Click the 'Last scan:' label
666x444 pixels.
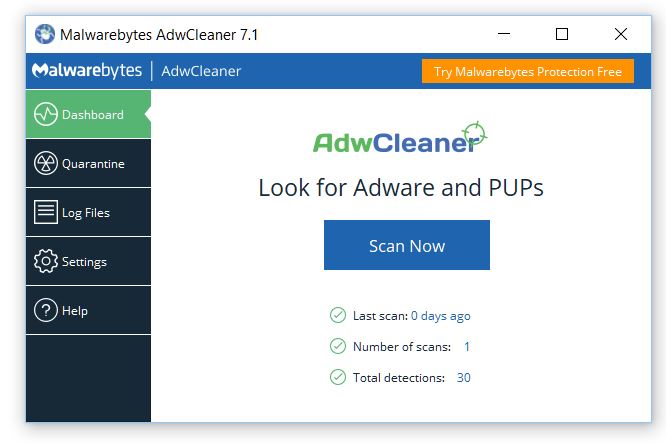pos(380,316)
